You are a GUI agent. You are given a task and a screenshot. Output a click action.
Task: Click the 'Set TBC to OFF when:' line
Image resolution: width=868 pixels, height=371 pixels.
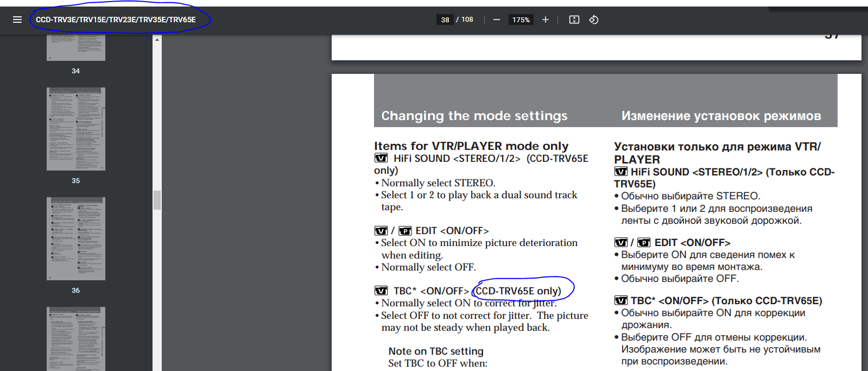pos(438,363)
